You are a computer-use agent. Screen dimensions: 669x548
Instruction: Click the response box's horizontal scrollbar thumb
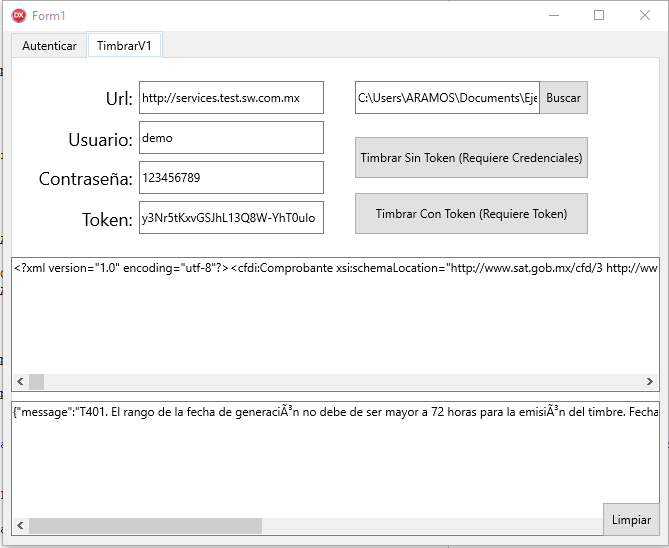[x=145, y=526]
